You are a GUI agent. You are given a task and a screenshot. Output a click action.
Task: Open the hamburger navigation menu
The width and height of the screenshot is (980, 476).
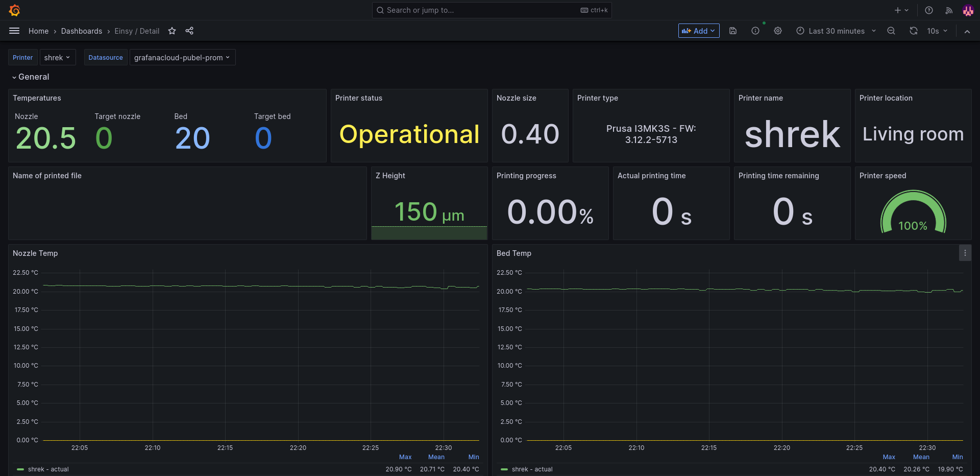pos(14,31)
